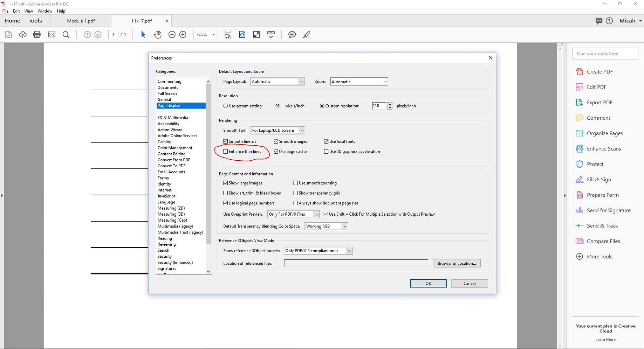
Task: Click Cancel in Preferences dialog
Action: [x=470, y=284]
